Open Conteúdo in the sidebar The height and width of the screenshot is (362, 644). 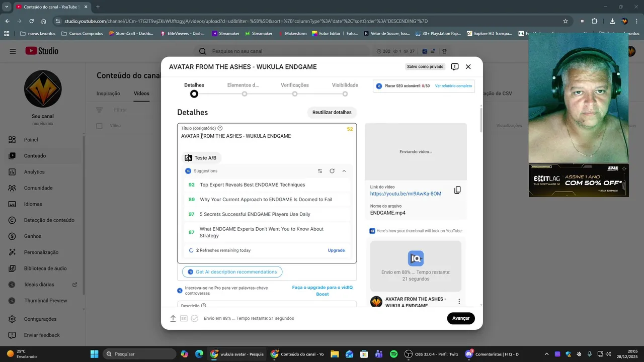coord(43,156)
